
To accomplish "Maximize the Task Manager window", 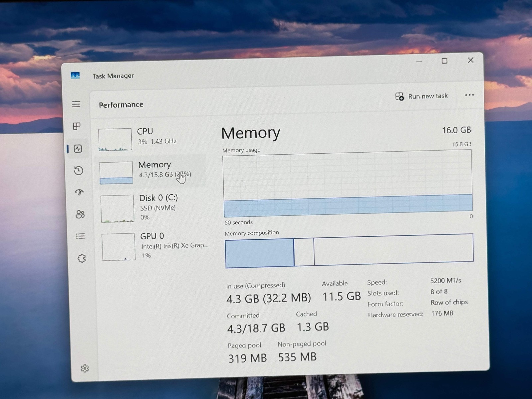I will [x=445, y=61].
